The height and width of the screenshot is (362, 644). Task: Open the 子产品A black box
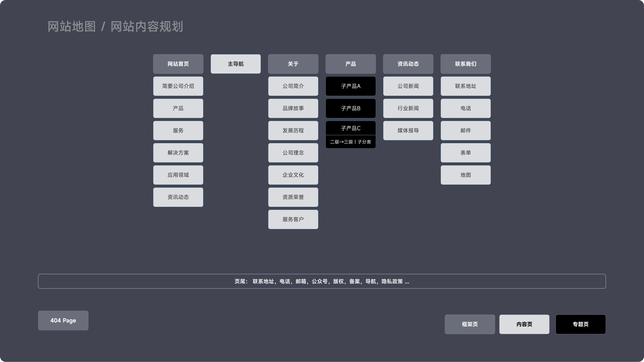point(351,86)
